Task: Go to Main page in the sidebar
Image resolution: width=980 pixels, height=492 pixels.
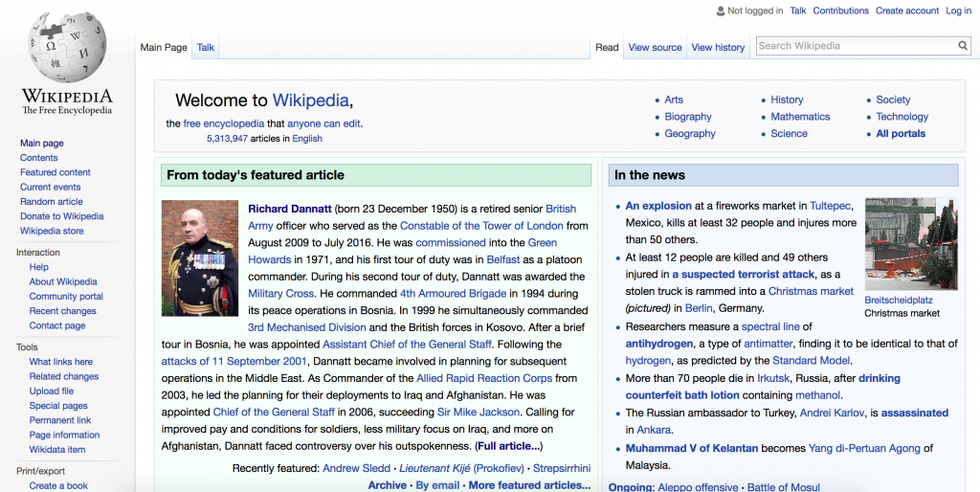Action: (42, 144)
